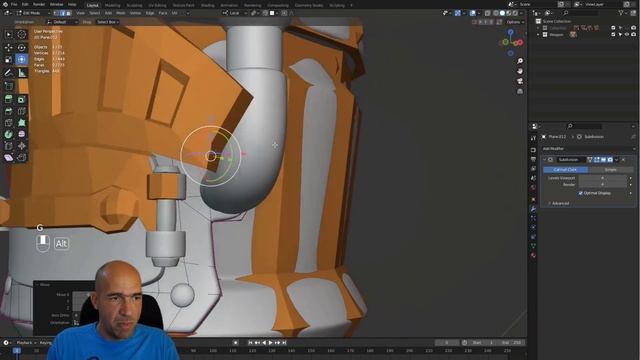
Task: Enable face select mode
Action: pyautogui.click(x=68, y=13)
